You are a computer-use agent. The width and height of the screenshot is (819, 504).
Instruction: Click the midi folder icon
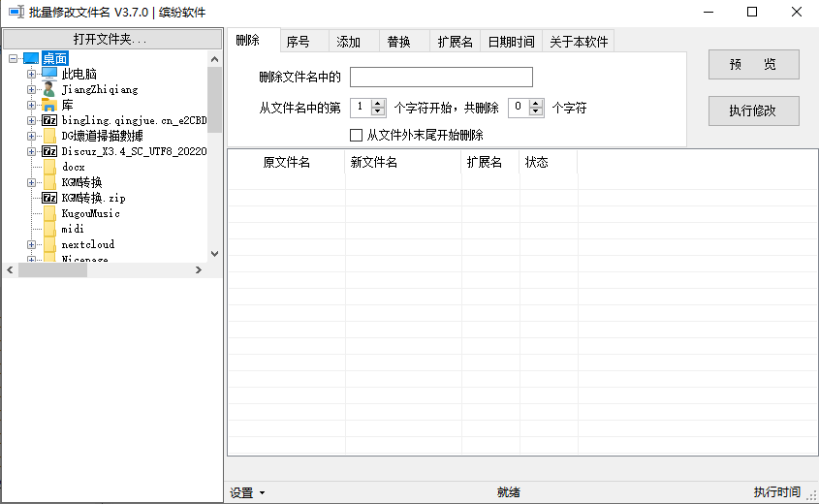coord(49,229)
